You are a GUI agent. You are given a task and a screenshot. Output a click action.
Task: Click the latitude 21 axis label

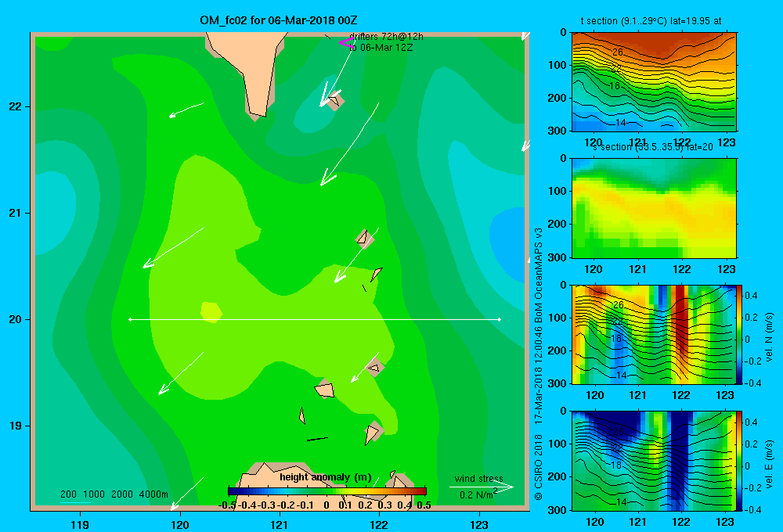pos(16,213)
